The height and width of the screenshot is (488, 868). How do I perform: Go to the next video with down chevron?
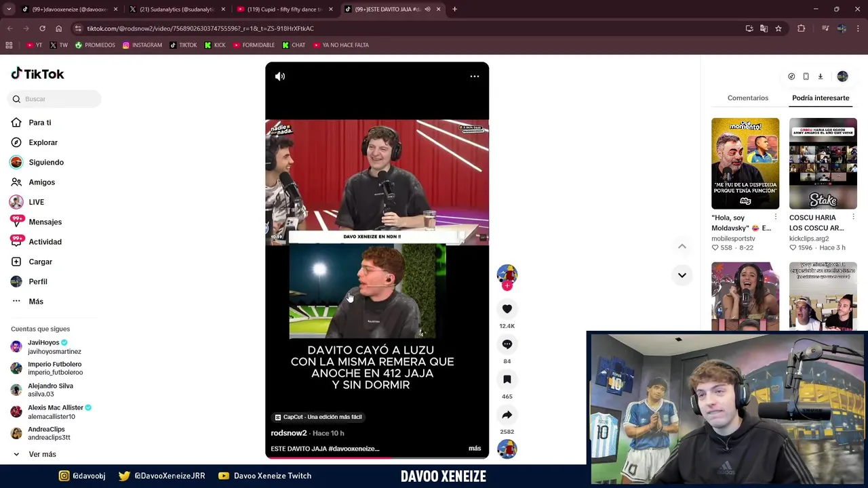coord(682,275)
